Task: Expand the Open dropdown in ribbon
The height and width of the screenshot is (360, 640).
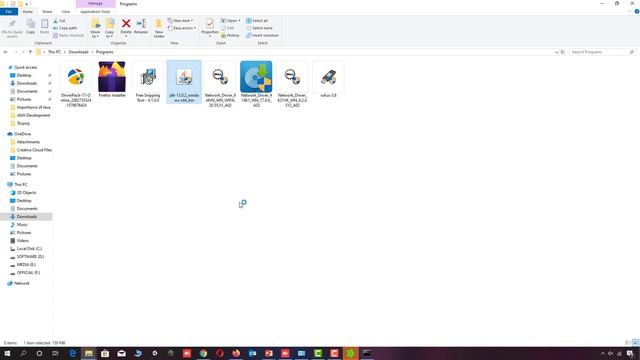Action: (x=231, y=20)
